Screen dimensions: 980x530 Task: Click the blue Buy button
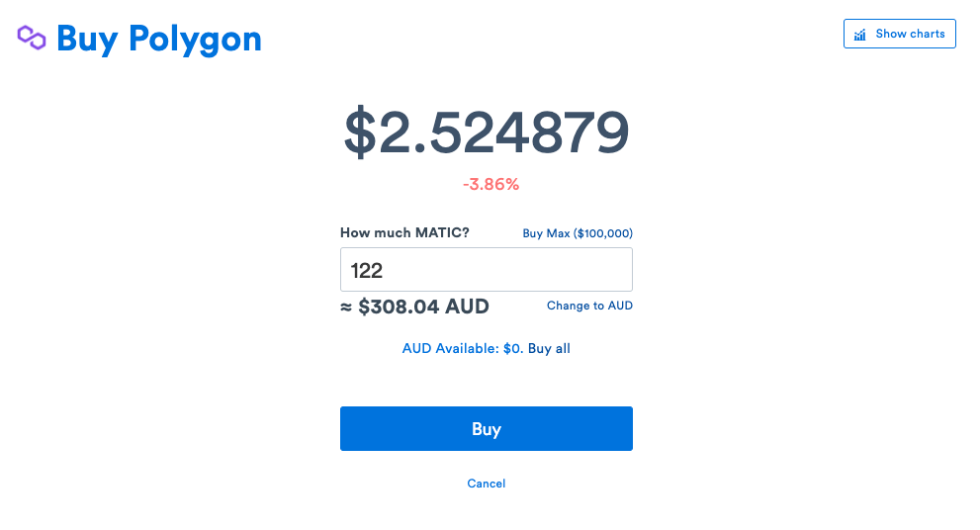tap(487, 429)
